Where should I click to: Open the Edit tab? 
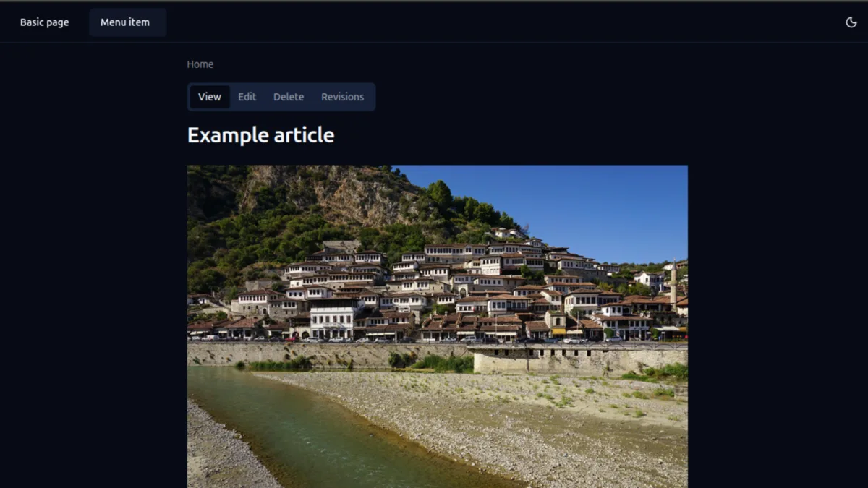(x=247, y=97)
